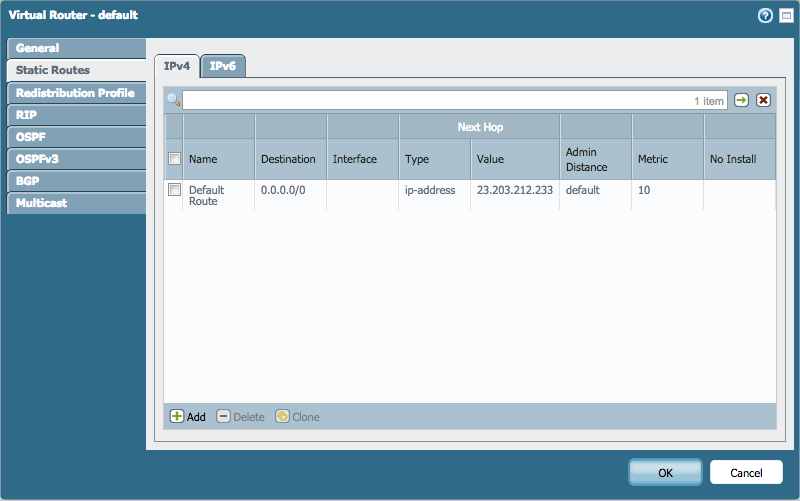Viewport: 800px width, 501px height.
Task: Click the help question mark icon
Action: click(765, 15)
